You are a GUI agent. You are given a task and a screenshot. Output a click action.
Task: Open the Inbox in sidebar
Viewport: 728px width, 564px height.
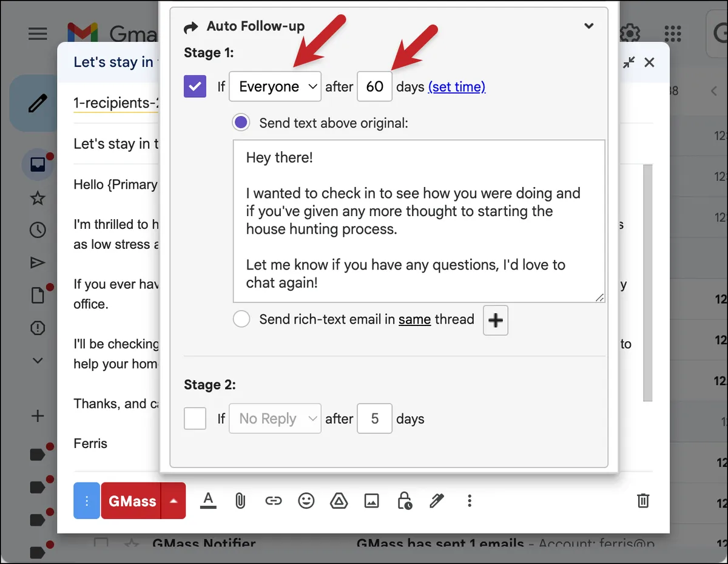38,165
